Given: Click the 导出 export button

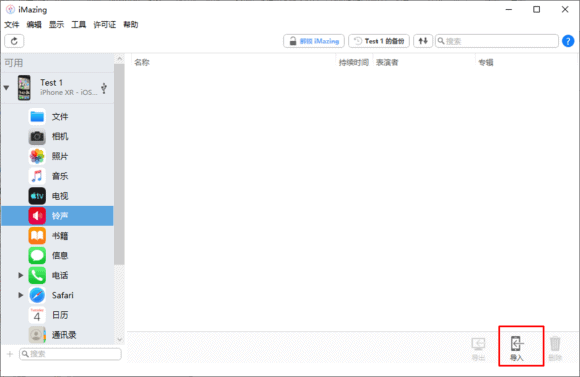Looking at the screenshot, I should tap(478, 349).
